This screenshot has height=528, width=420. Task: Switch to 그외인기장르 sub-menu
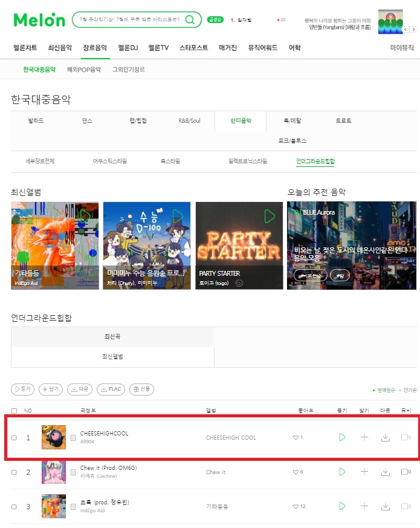pyautogui.click(x=129, y=70)
